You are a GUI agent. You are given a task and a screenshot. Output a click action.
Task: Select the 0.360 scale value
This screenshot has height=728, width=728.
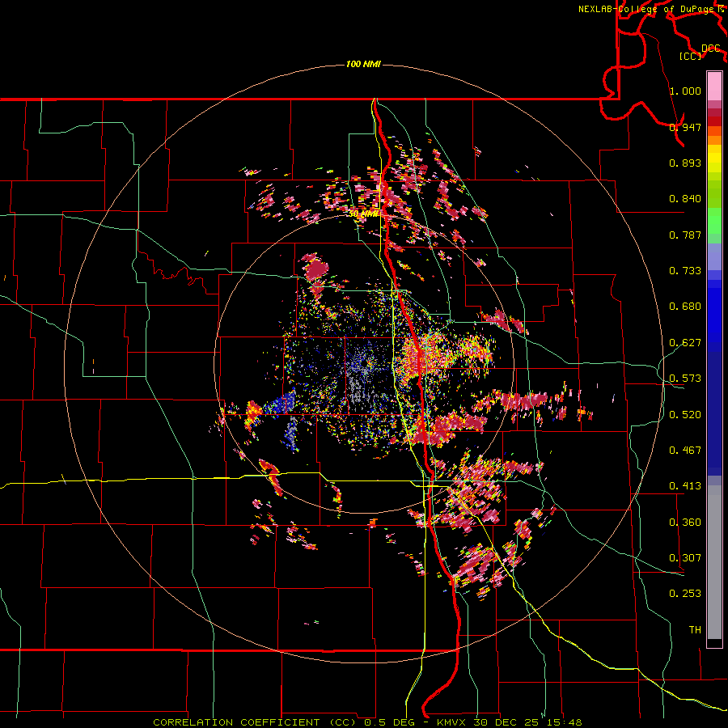[x=685, y=523]
